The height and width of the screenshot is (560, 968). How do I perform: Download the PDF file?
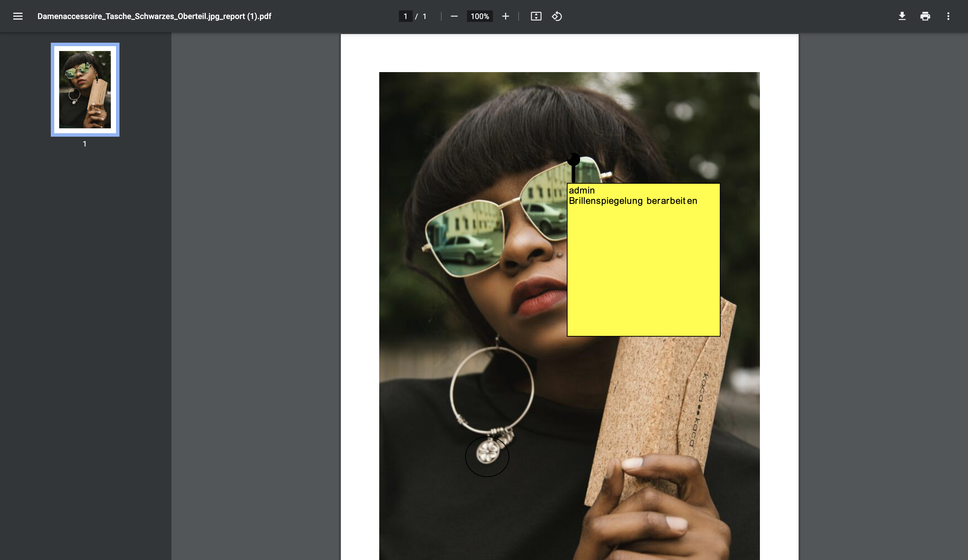[x=902, y=16]
